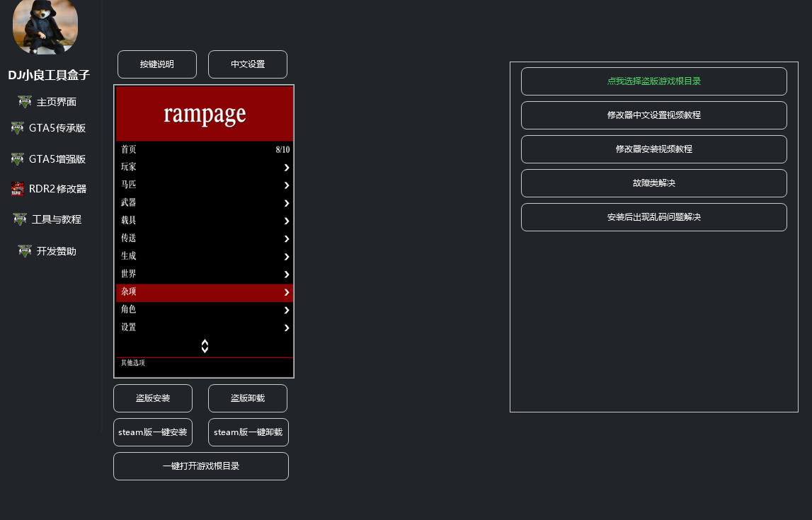
Task: Select the 角色 menu text
Action: (128, 309)
